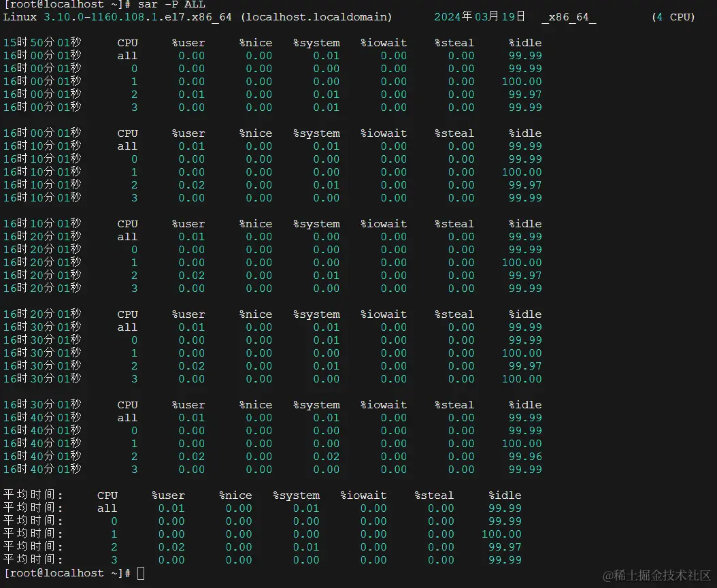The height and width of the screenshot is (588, 717).
Task: Click %idle 100.00 in 平均时间 CPU 1 row
Action: 501,534
